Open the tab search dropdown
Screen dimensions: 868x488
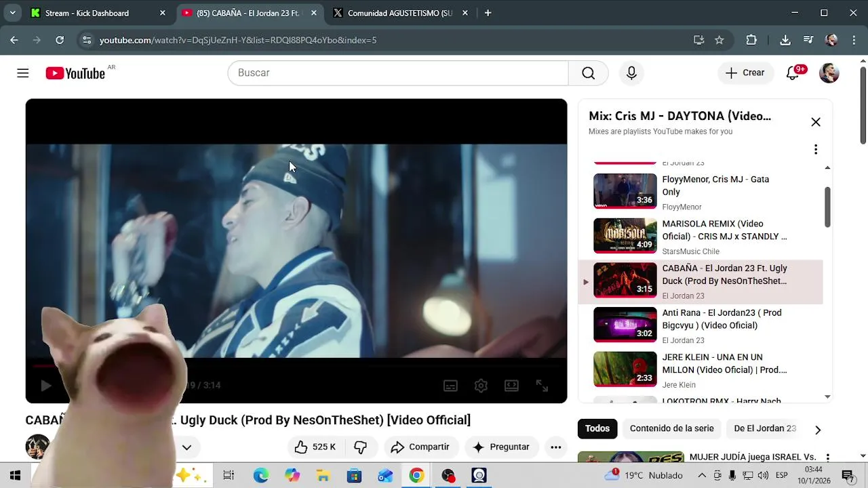[x=12, y=13]
